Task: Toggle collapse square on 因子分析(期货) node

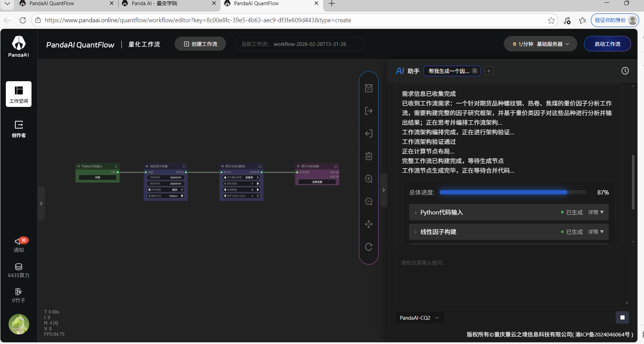Action: tap(222, 166)
